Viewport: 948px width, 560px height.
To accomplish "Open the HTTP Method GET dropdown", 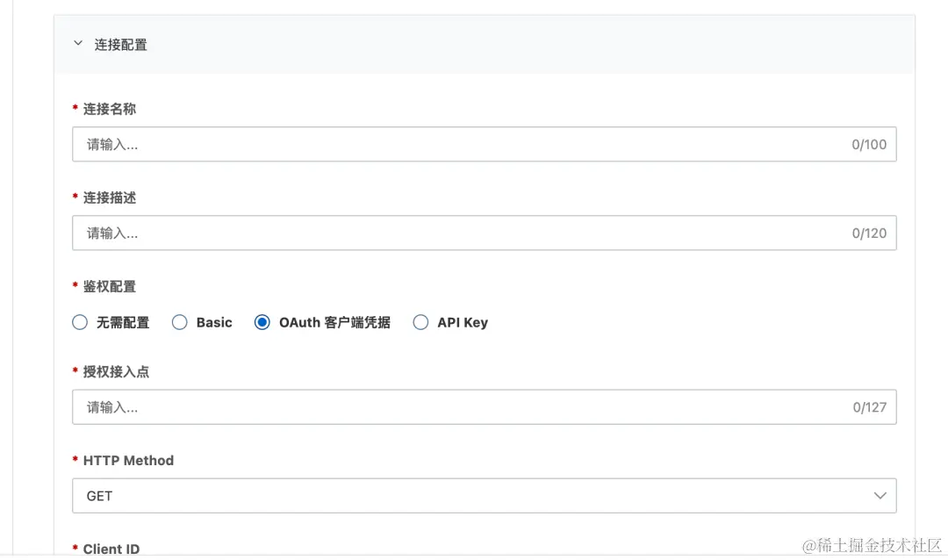I will (484, 496).
